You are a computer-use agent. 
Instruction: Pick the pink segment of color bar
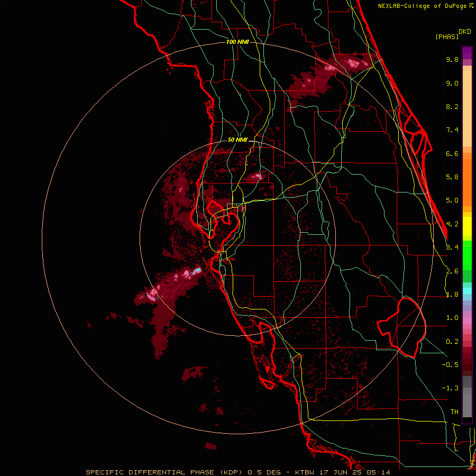tap(467, 321)
